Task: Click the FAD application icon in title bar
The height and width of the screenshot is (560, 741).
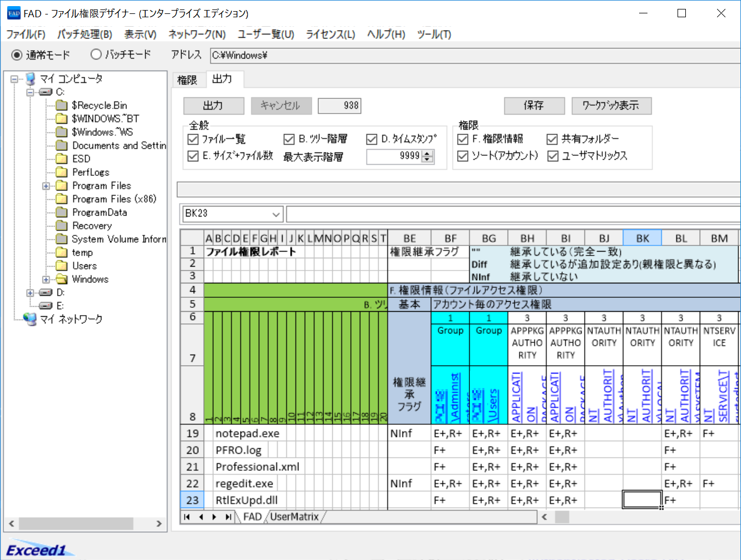Action: click(x=14, y=13)
